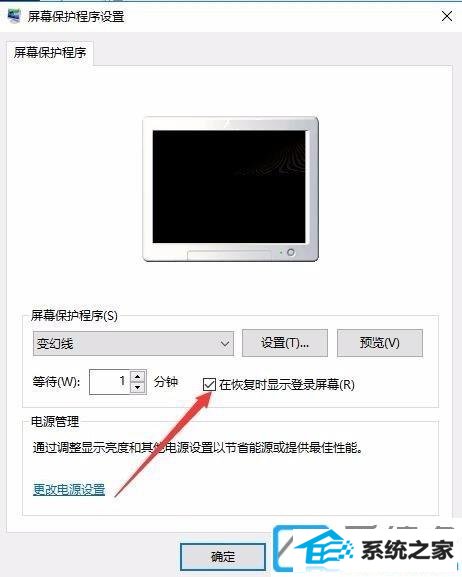
Task: Click the 电源管理 section heading
Action: [55, 421]
